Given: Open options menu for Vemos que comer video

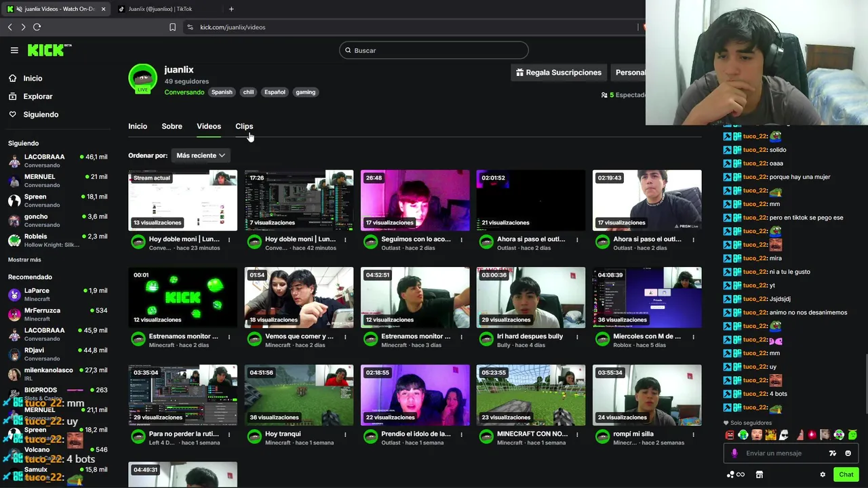Looking at the screenshot, I should click(345, 337).
